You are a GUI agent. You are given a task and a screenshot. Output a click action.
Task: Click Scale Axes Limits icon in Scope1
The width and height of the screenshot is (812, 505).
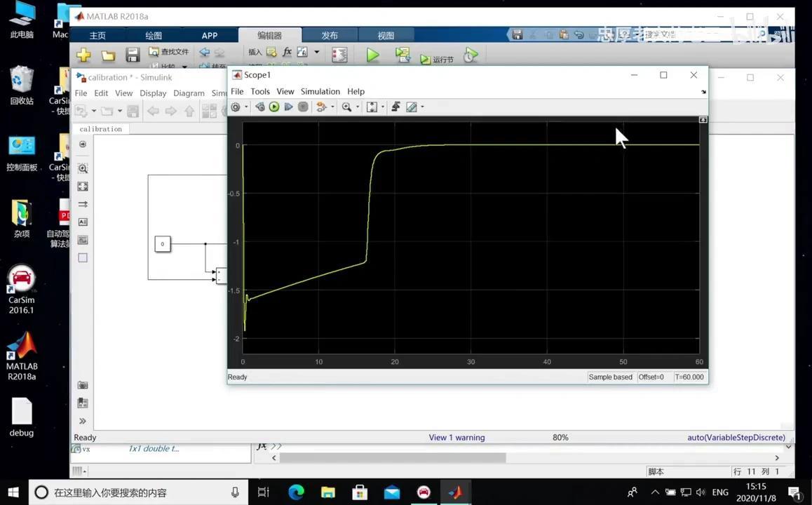click(372, 107)
